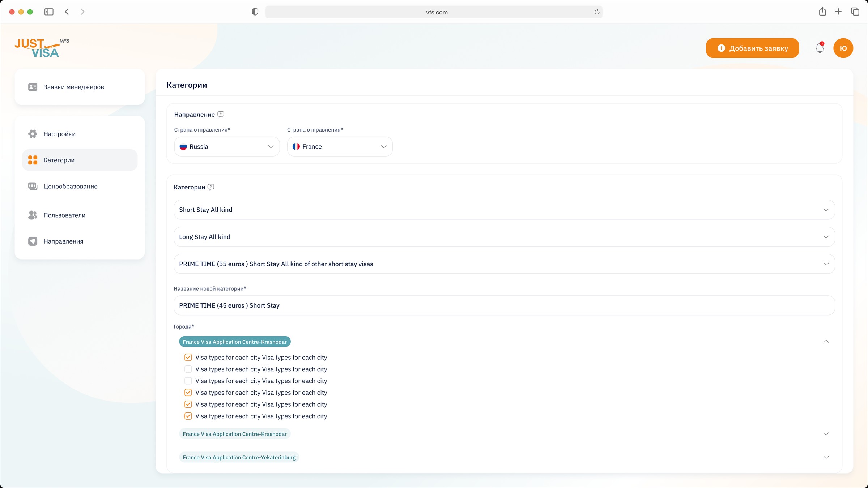Uncheck the sixth visa type checkbox

[x=188, y=416]
